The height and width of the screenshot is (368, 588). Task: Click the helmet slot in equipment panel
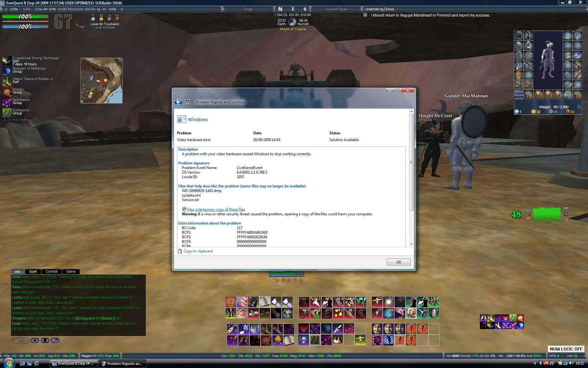coord(519,36)
